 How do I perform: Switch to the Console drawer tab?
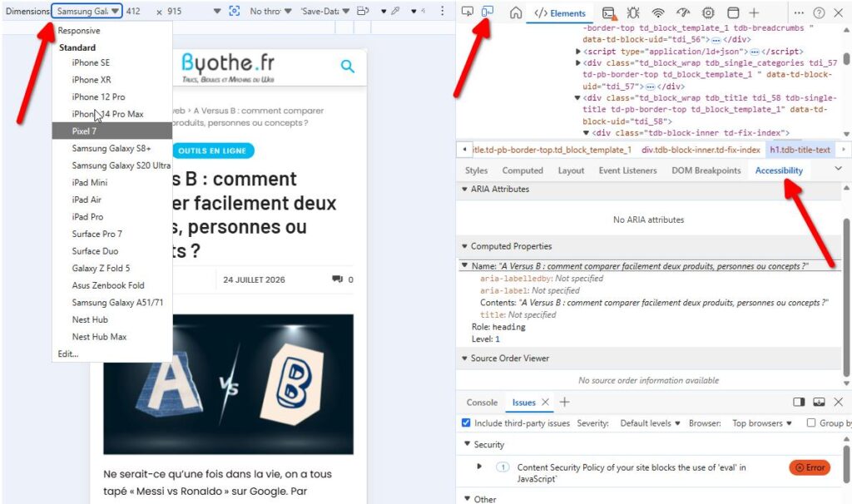point(482,403)
